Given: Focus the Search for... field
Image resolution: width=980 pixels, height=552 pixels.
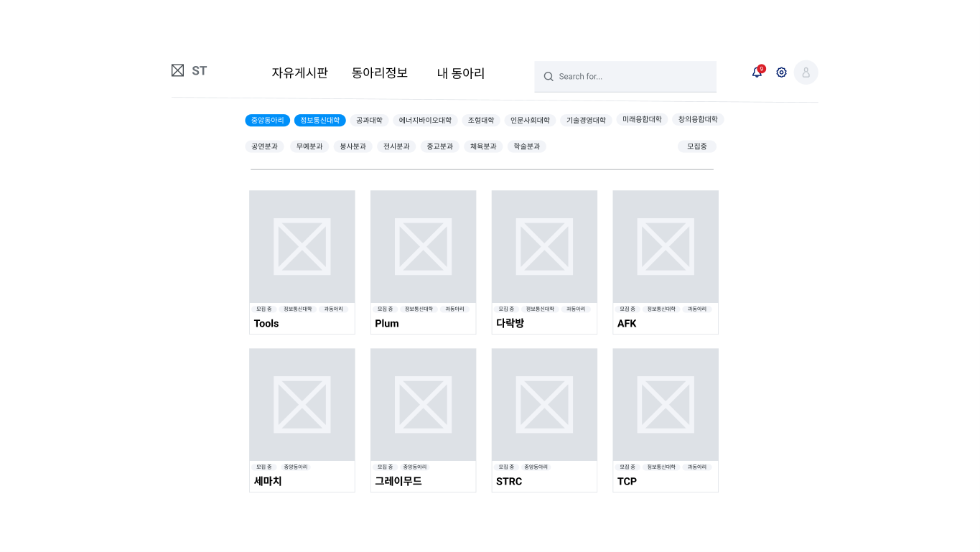Looking at the screenshot, I should (x=625, y=77).
